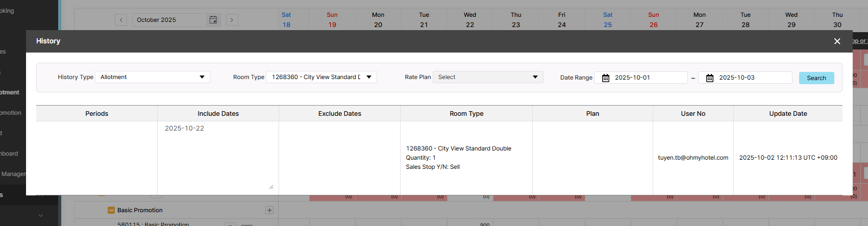868x226 pixels.
Task: Open the Rate Plan dropdown
Action: (x=487, y=77)
